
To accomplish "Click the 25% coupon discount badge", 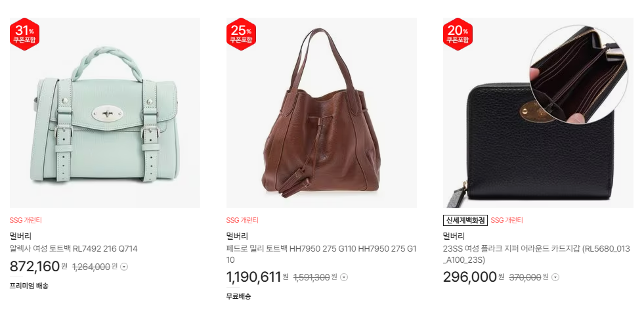I will coord(241,34).
